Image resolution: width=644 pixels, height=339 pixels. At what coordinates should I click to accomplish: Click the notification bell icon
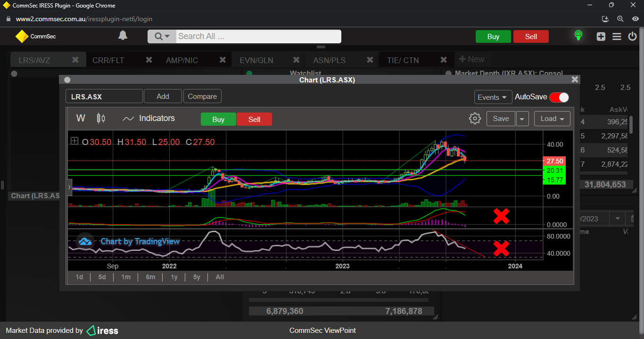[x=123, y=36]
